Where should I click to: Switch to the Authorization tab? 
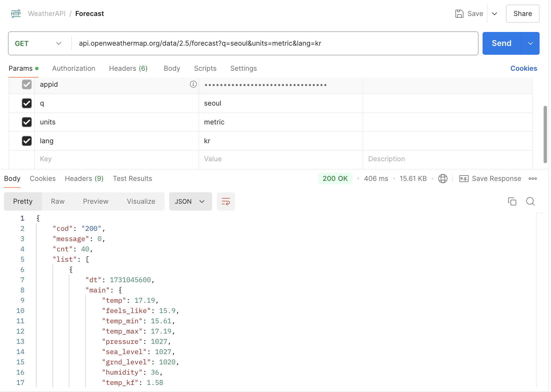coord(74,68)
